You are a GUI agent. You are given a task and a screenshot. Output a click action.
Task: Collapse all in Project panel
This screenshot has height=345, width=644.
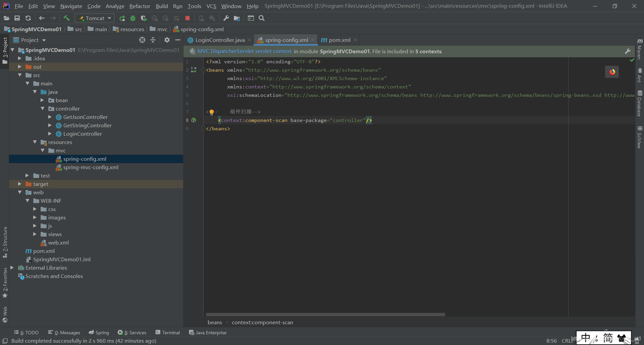(x=153, y=40)
